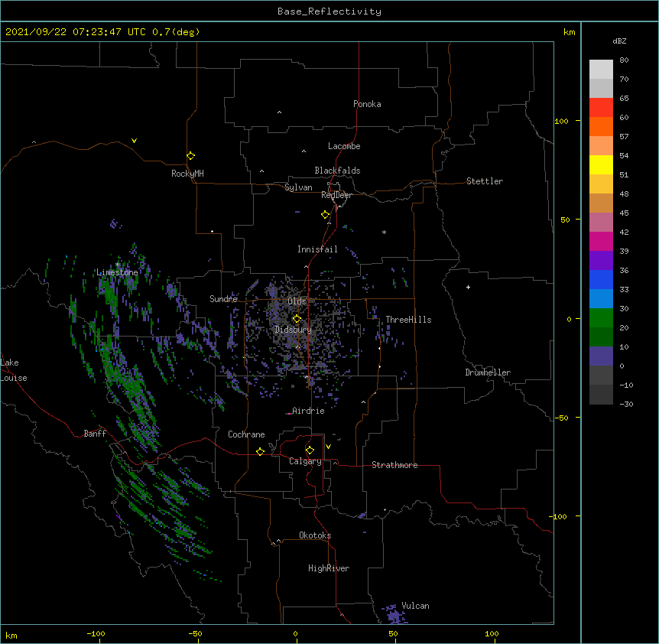Select the 65 dBZ red legend swatch
This screenshot has width=659, height=644.
(601, 107)
